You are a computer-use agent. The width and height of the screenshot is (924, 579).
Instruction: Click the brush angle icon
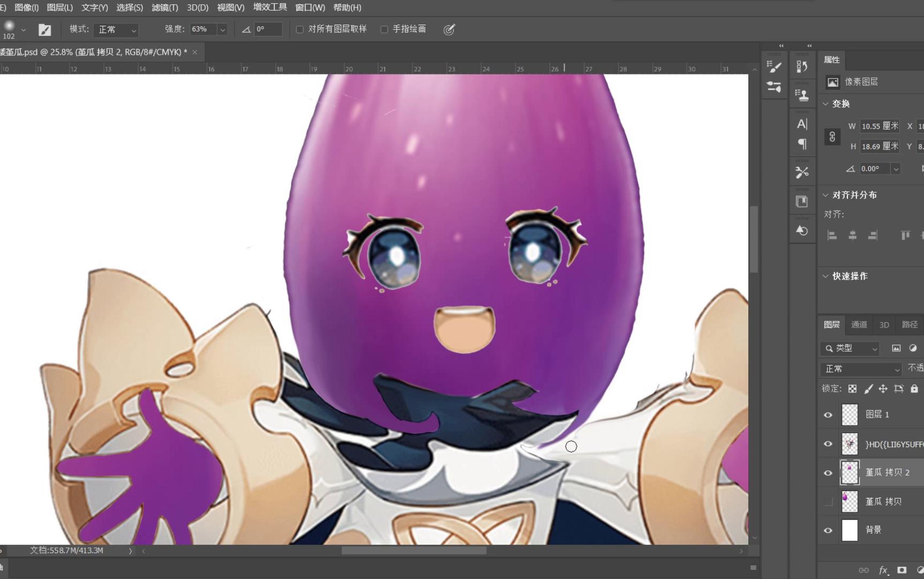pyautogui.click(x=246, y=29)
